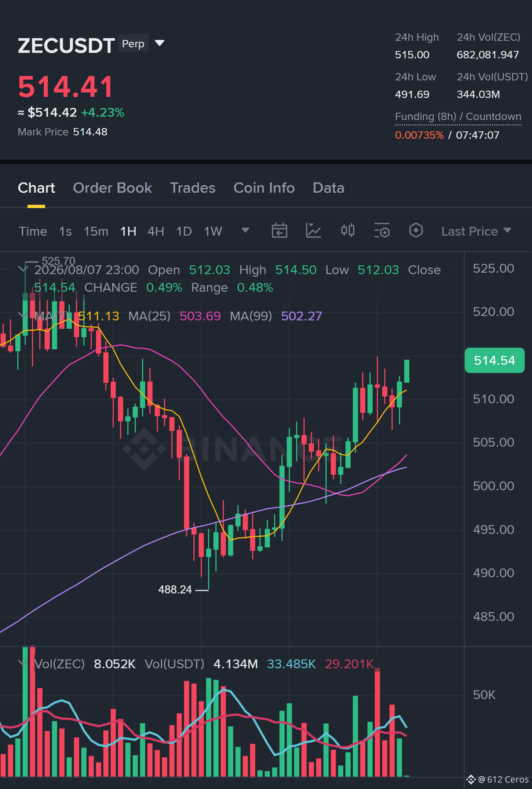Viewport: 532px width, 789px height.
Task: Switch to the Chart tab
Action: pyautogui.click(x=36, y=188)
